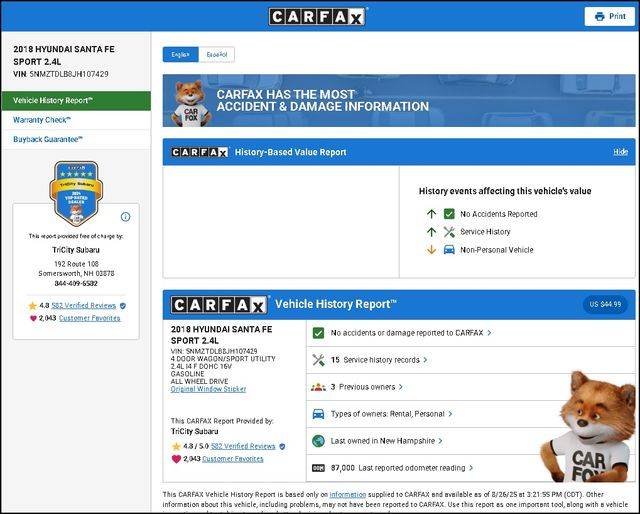Click the printer icon in Print button
Screen dimensions: 640x514
599,17
